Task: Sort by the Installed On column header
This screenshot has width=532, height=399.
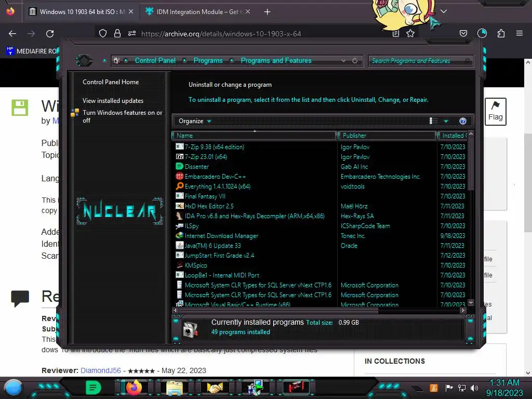Action: pos(453,136)
